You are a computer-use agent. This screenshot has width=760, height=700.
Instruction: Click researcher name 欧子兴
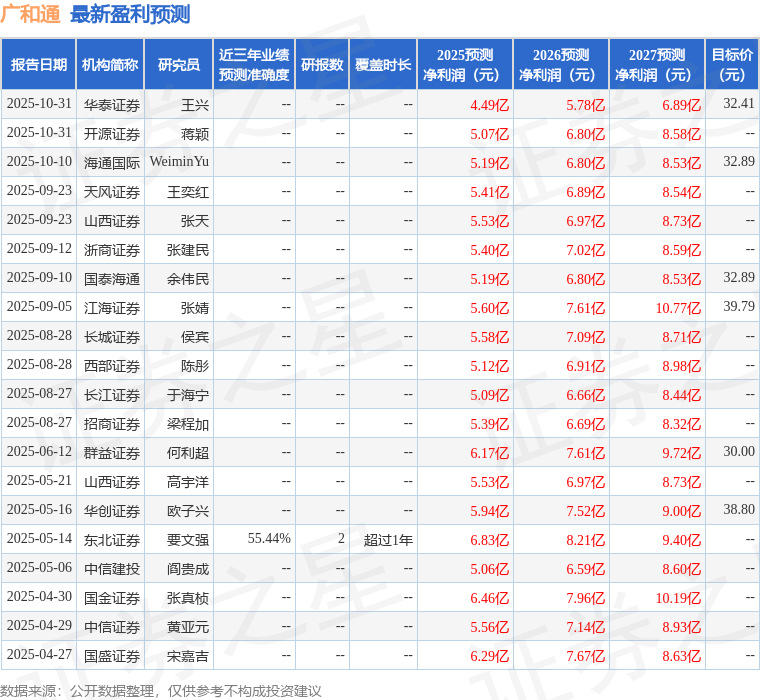(x=188, y=511)
